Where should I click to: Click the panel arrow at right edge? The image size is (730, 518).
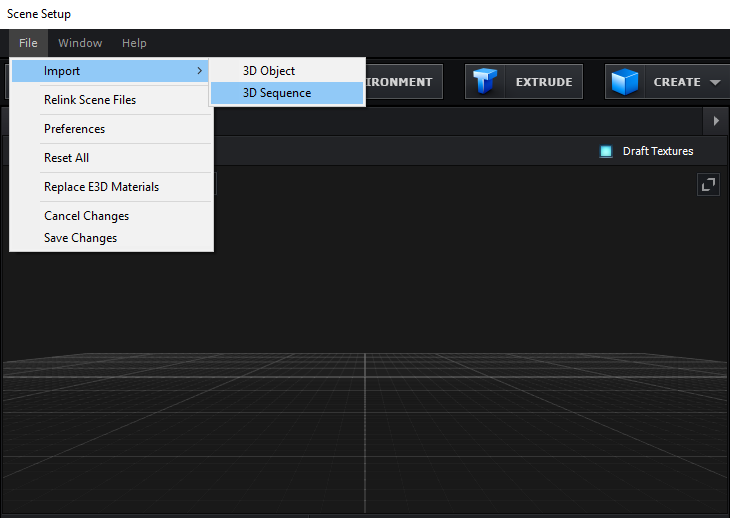pyautogui.click(x=716, y=121)
